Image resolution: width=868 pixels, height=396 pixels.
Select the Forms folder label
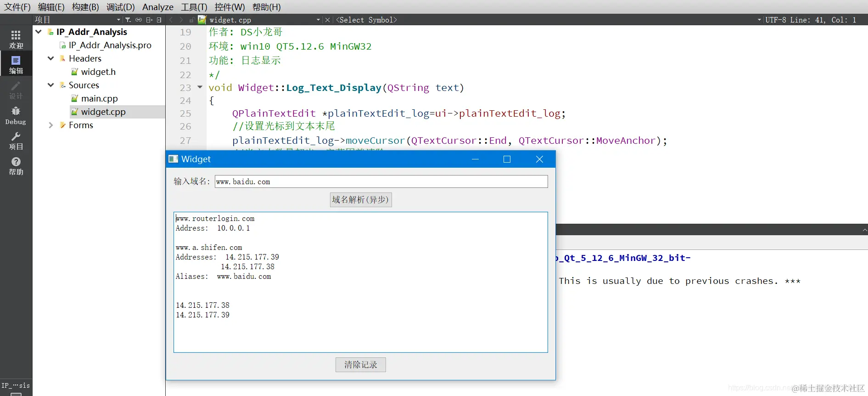(81, 125)
